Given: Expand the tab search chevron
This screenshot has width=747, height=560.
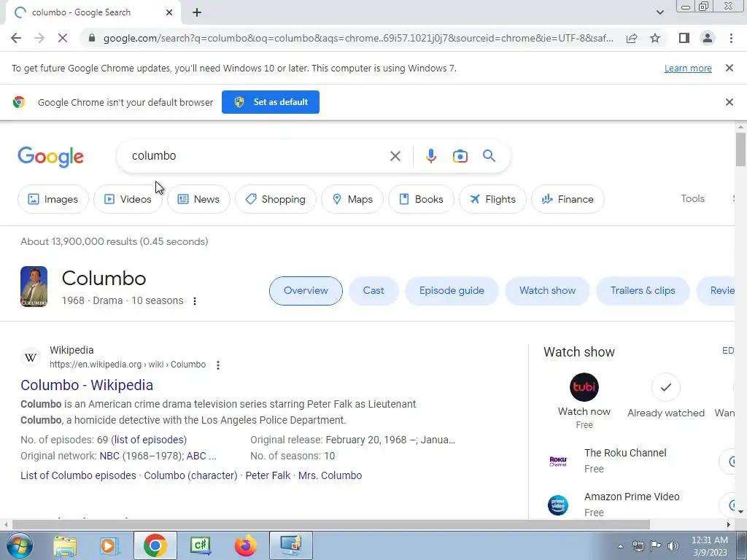Looking at the screenshot, I should tap(659, 12).
